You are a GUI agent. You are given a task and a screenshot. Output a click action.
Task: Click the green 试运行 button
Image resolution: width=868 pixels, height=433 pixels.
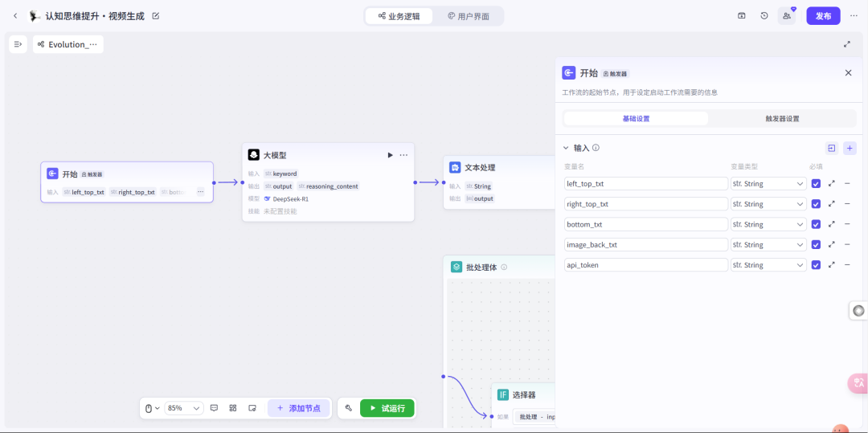pyautogui.click(x=387, y=408)
